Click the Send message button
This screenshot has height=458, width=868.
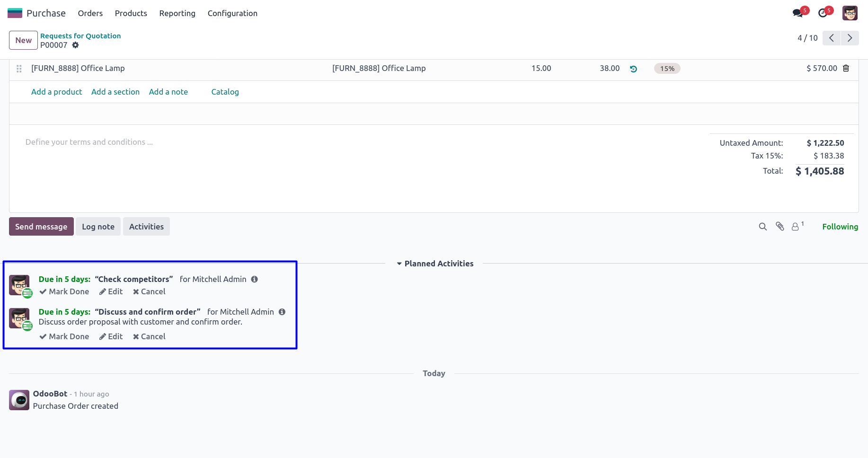[x=41, y=227]
